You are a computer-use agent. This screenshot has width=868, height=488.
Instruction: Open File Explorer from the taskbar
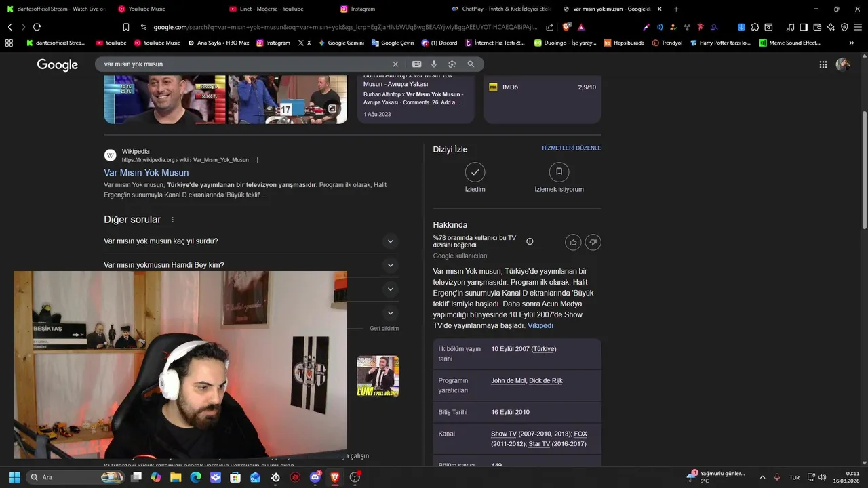(x=176, y=477)
